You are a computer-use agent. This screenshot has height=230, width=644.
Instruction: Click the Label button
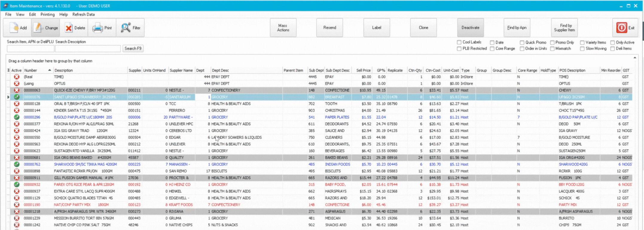point(377,28)
